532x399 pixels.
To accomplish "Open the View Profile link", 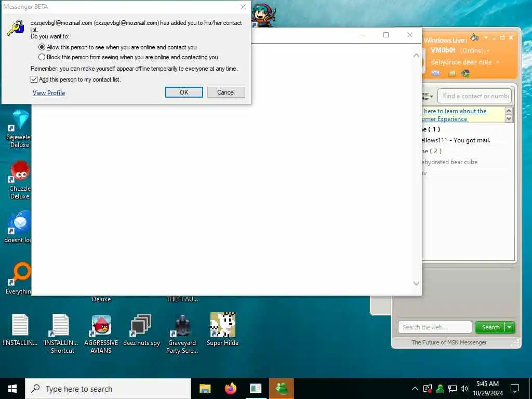I will coord(49,92).
